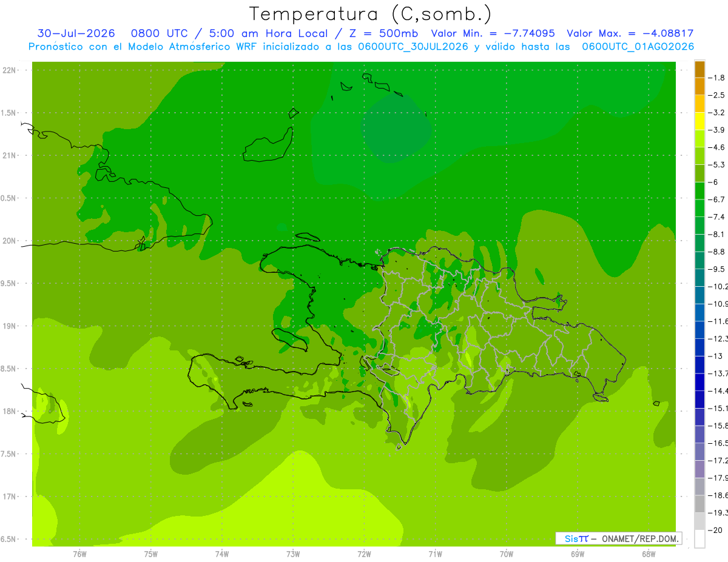The image size is (728, 562).
Task: Select 'Modelo Atmosferico WRF' in the forecast line
Action: (186, 47)
